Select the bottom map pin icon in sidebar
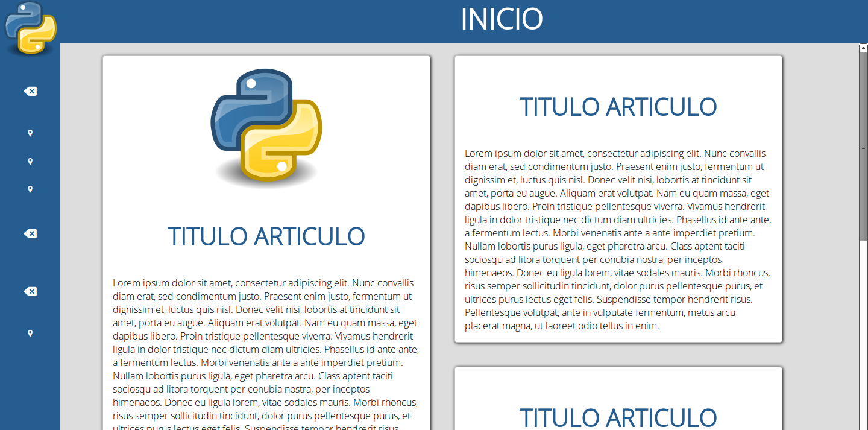The height and width of the screenshot is (430, 868). click(x=30, y=334)
